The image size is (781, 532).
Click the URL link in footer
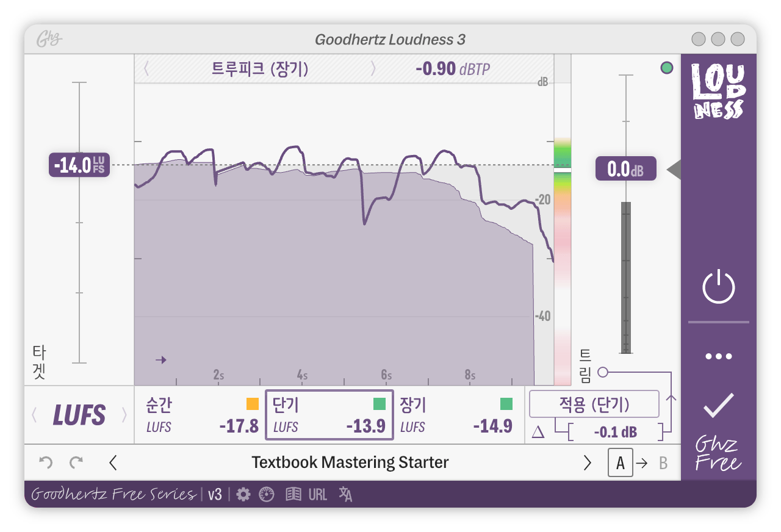[318, 494]
